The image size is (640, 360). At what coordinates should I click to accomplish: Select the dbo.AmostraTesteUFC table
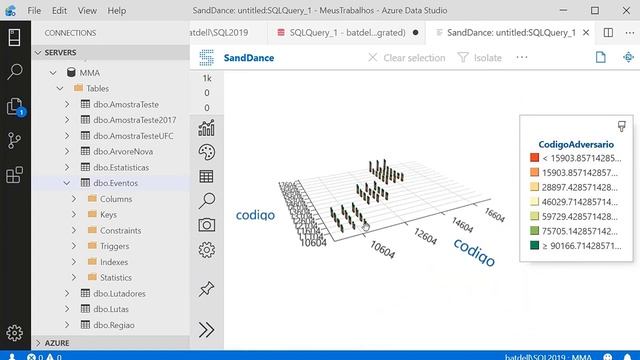[x=133, y=136]
